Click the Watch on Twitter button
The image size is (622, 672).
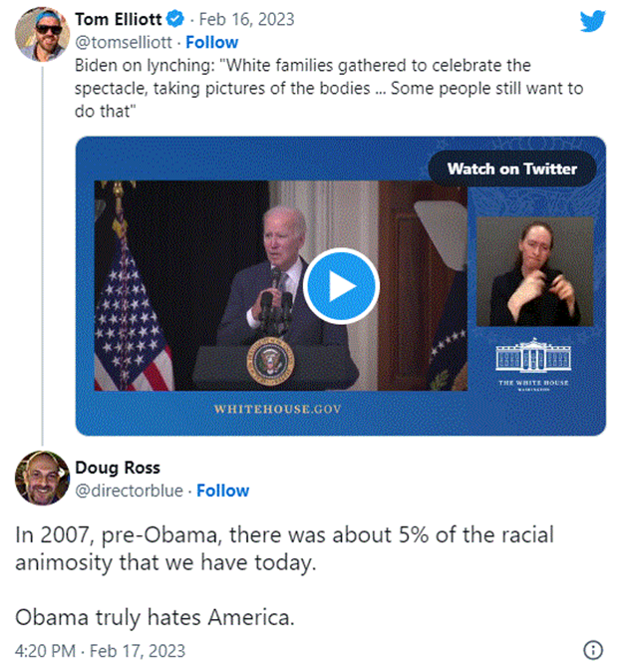point(511,168)
